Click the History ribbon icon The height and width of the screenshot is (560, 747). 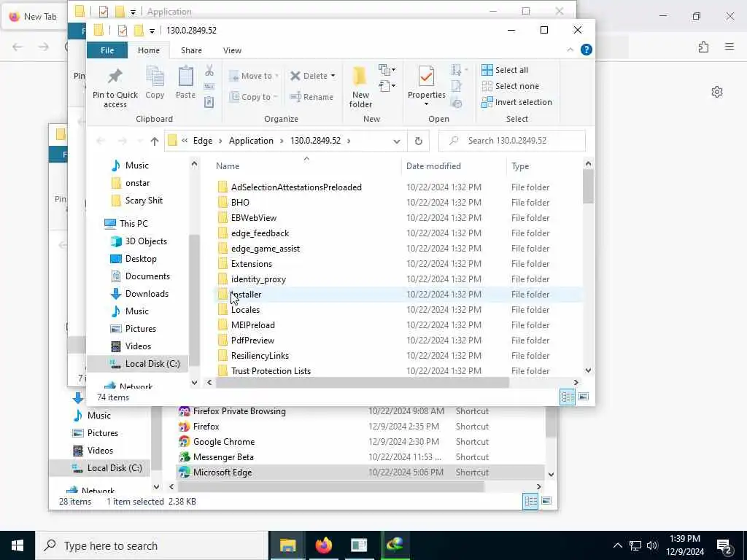(x=457, y=102)
